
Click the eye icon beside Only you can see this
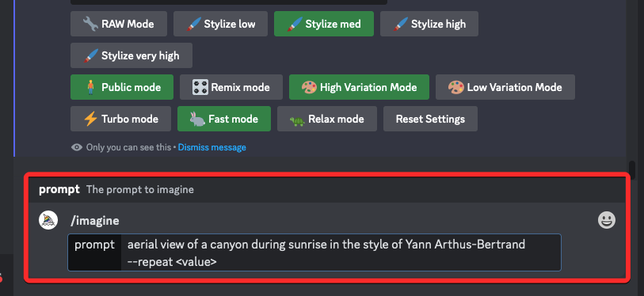click(77, 147)
